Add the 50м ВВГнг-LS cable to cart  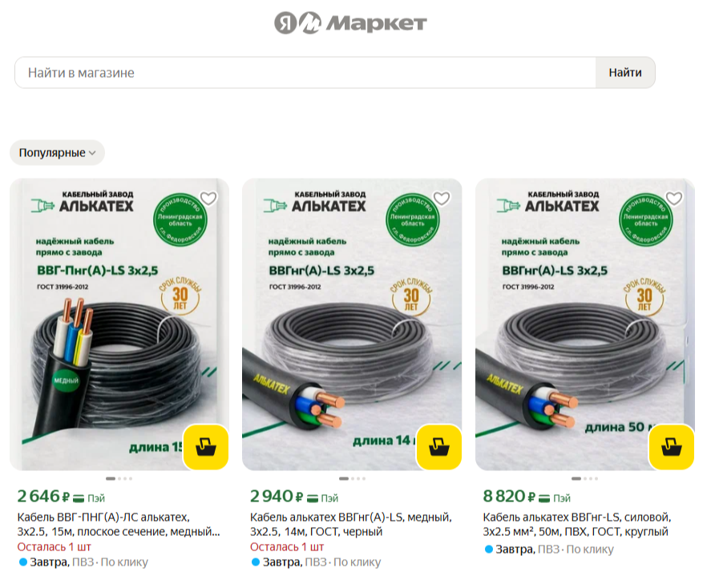pos(671,447)
